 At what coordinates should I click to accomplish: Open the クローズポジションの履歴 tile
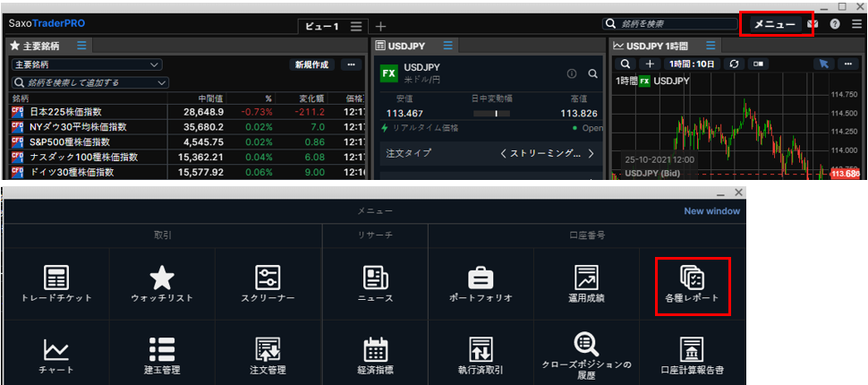(586, 355)
